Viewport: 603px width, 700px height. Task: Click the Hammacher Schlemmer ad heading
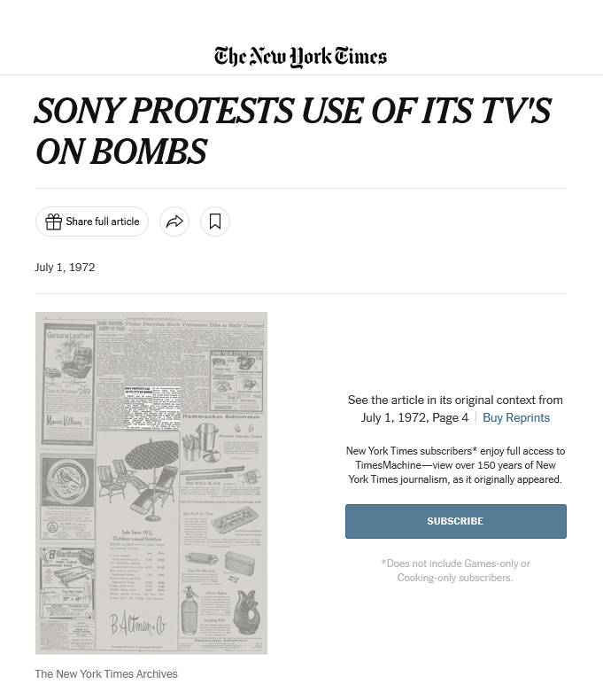[x=220, y=416]
